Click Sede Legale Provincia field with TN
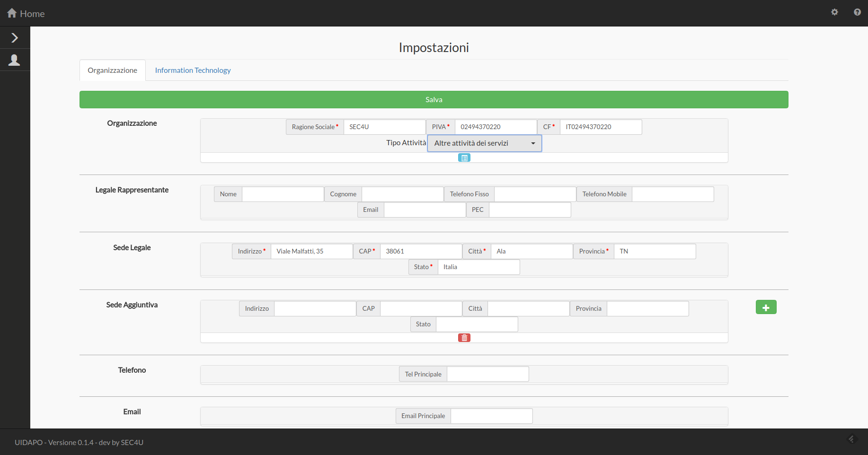 coord(655,252)
